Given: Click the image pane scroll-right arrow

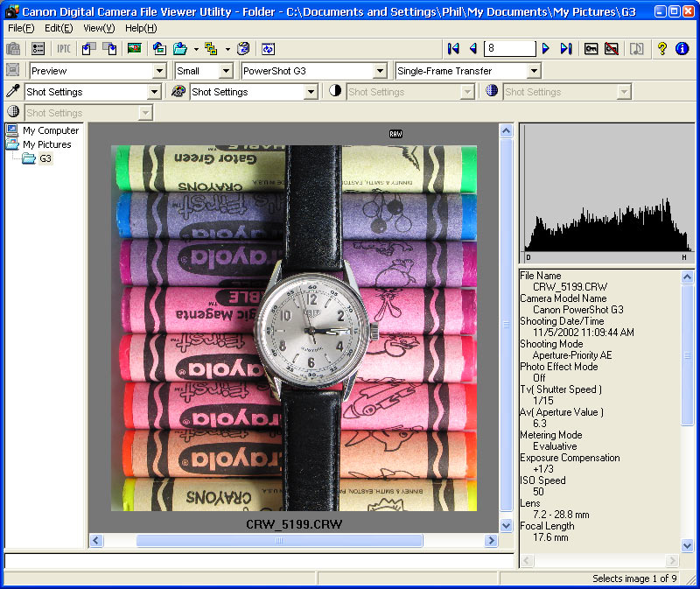Looking at the screenshot, I should tap(491, 541).
